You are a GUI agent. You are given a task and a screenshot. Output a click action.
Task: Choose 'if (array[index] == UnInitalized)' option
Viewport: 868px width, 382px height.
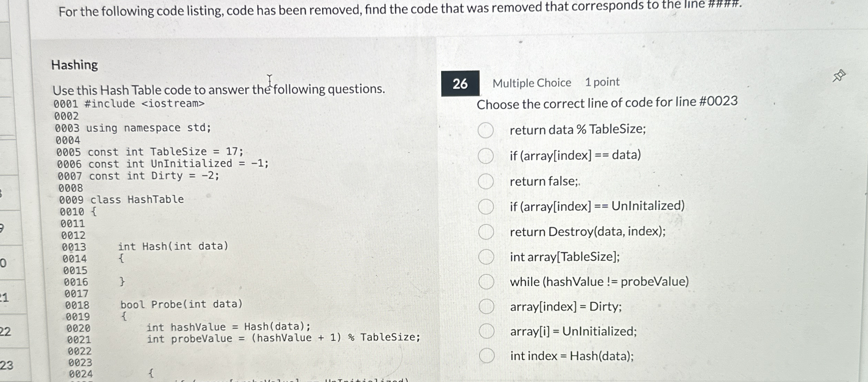[486, 207]
